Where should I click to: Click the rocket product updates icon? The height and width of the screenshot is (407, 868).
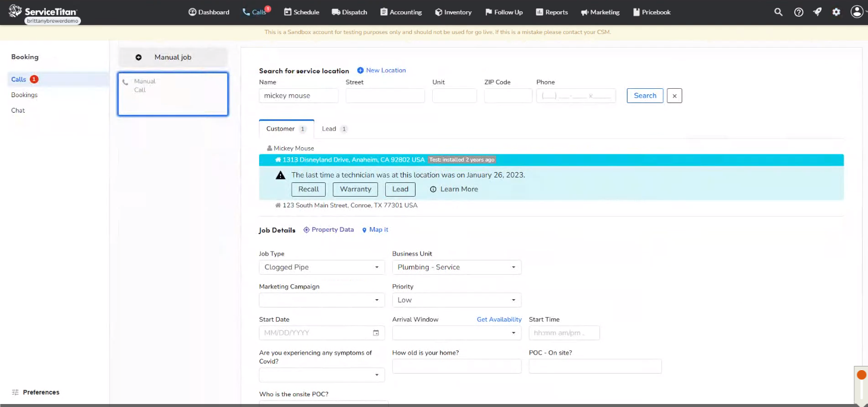pos(817,11)
